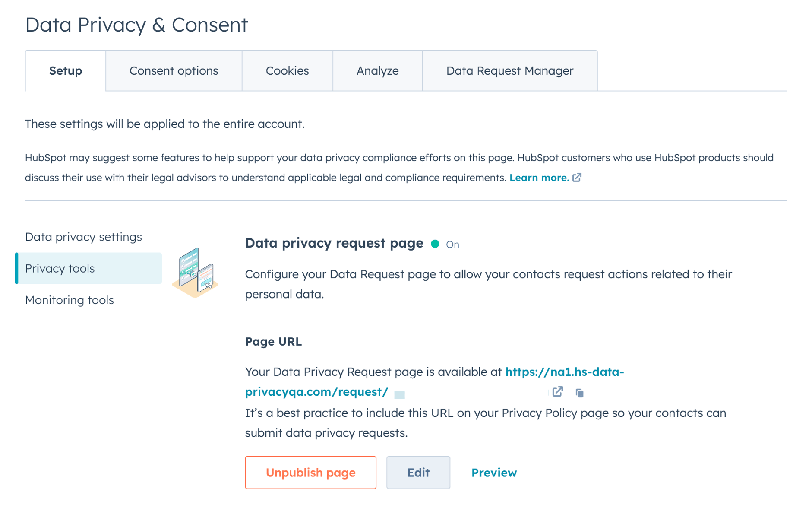Switch to the Cookies tab
The image size is (812, 505).
pos(287,70)
